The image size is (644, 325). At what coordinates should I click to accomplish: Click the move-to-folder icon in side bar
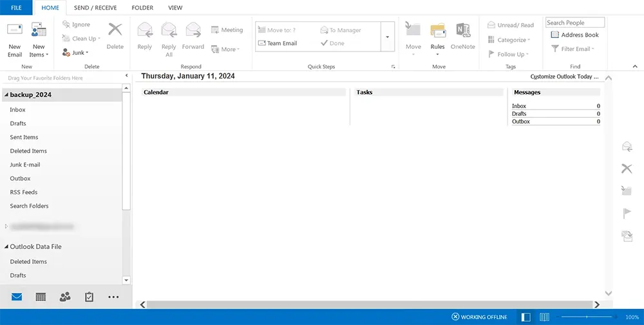point(627,190)
